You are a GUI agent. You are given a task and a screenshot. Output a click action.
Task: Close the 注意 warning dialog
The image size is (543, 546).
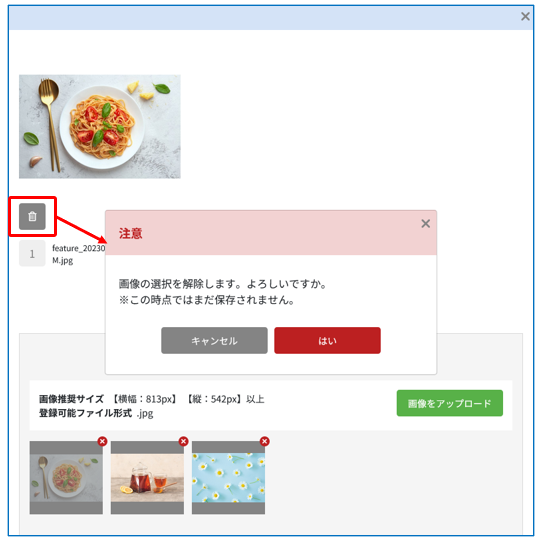(426, 224)
